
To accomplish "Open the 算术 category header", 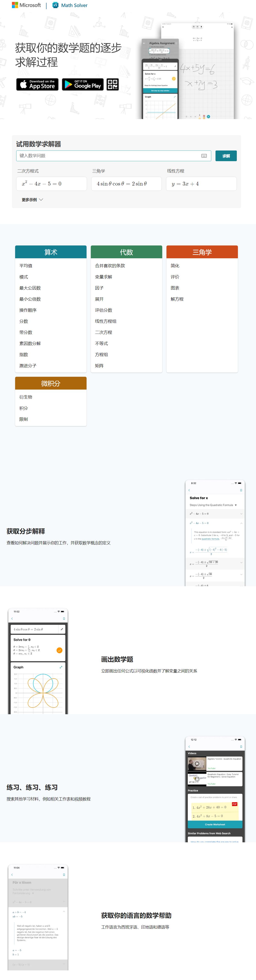I will 51,252.
